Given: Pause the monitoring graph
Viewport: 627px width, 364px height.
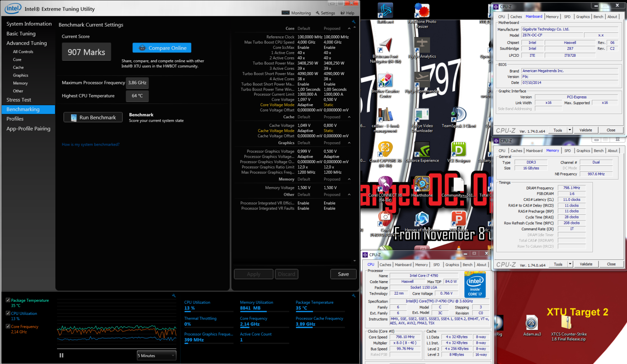Looking at the screenshot, I should tap(61, 355).
